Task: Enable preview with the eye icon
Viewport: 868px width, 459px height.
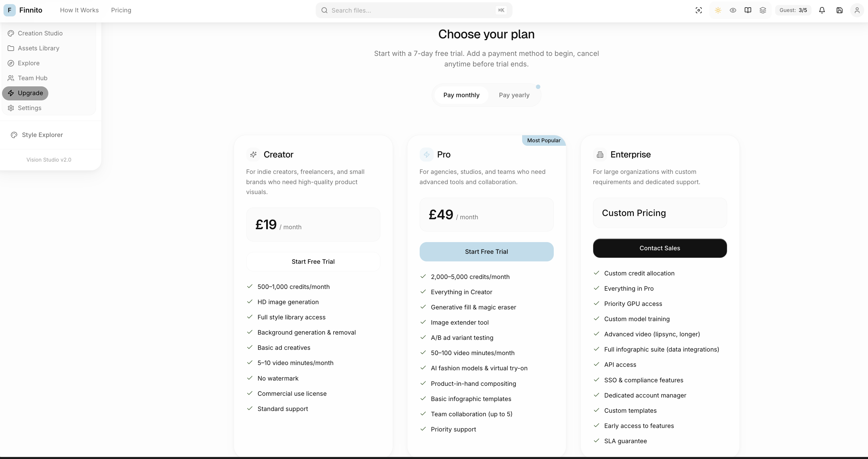Action: 733,10
